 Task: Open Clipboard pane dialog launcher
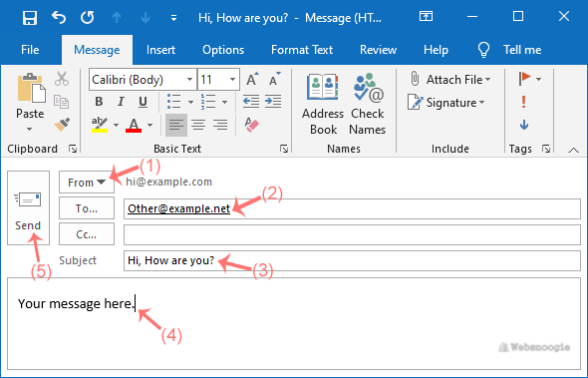click(x=73, y=149)
